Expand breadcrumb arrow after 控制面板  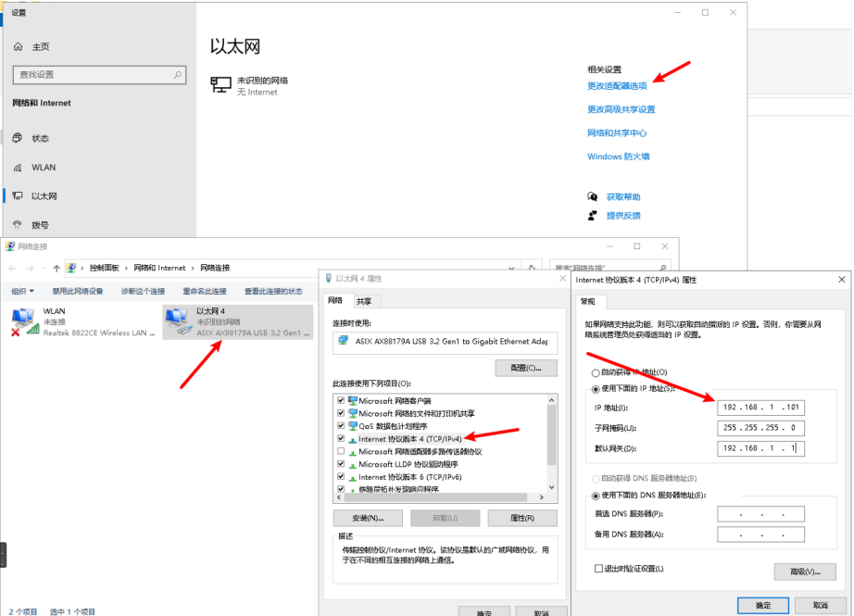click(126, 268)
